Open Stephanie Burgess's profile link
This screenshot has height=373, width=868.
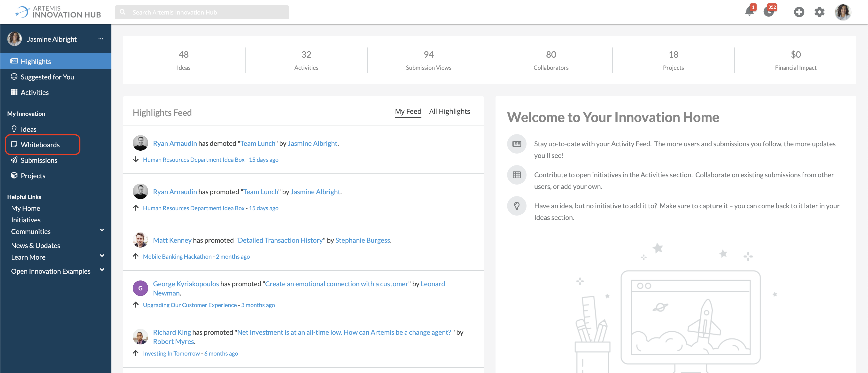click(x=363, y=240)
